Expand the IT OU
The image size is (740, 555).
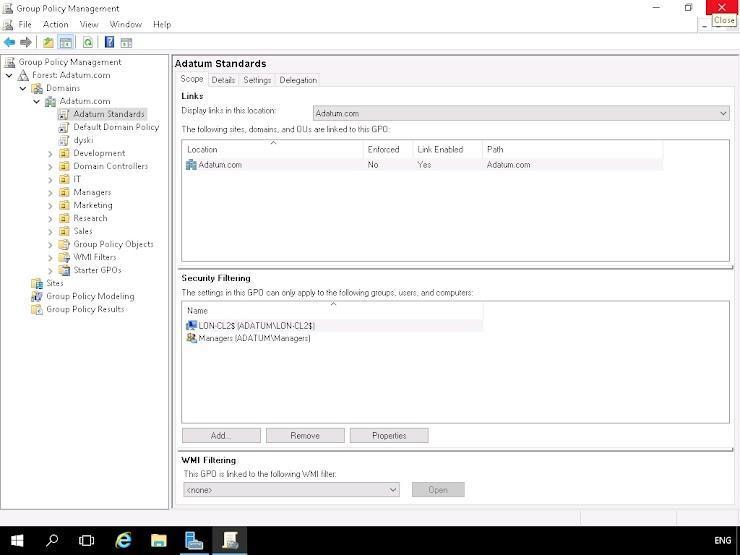pos(50,179)
